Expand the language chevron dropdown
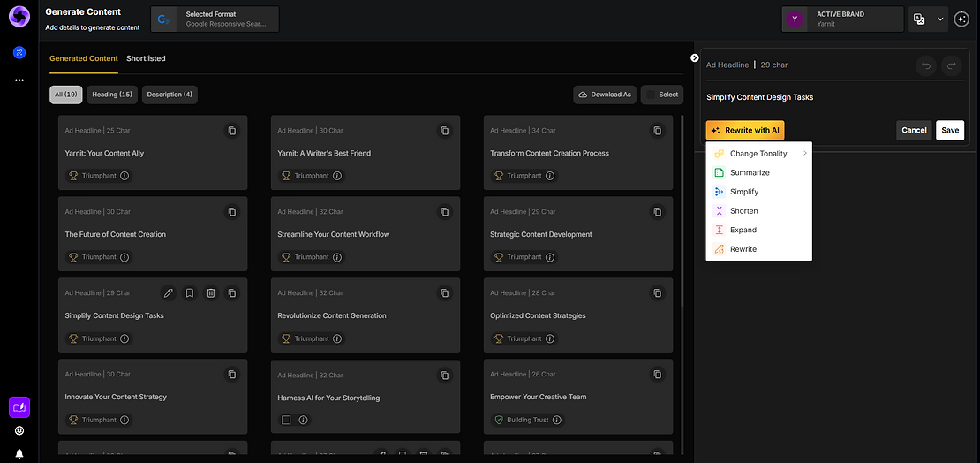 940,19
